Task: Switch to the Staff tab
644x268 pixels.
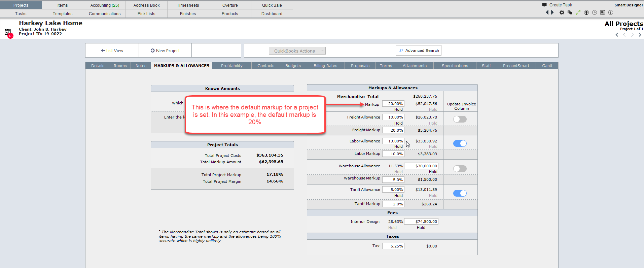Action: pyautogui.click(x=486, y=66)
